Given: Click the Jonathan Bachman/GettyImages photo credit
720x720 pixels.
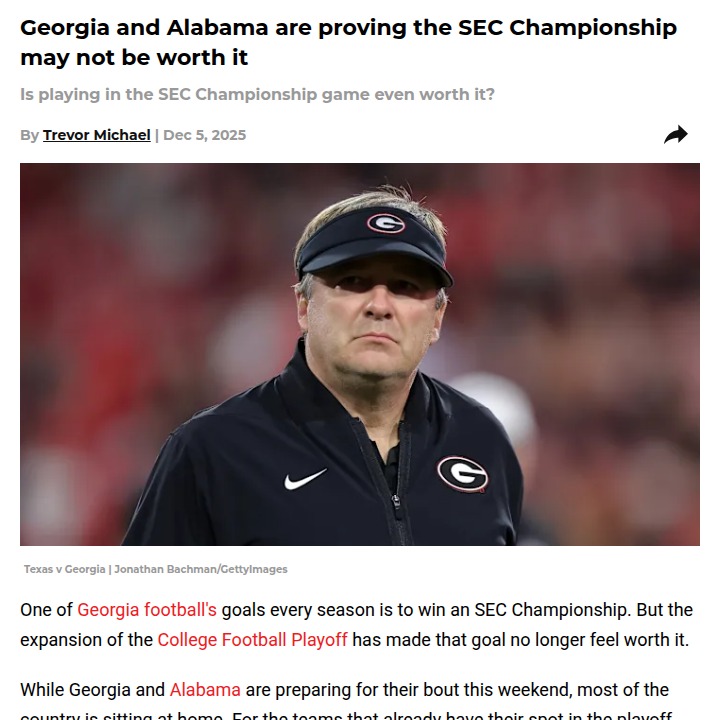Looking at the screenshot, I should click(x=200, y=570).
